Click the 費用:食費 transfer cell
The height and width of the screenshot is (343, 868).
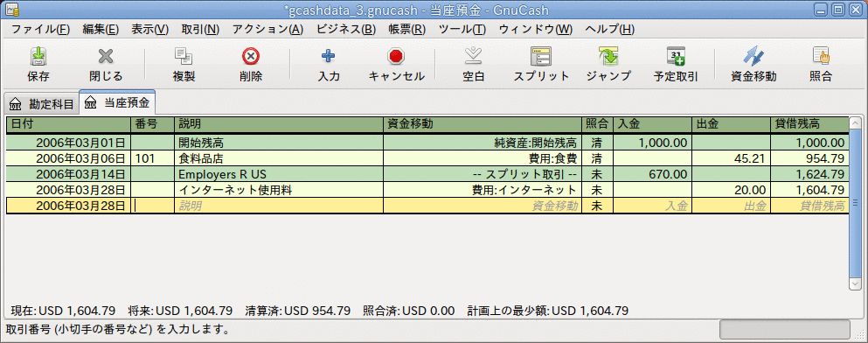(x=483, y=159)
